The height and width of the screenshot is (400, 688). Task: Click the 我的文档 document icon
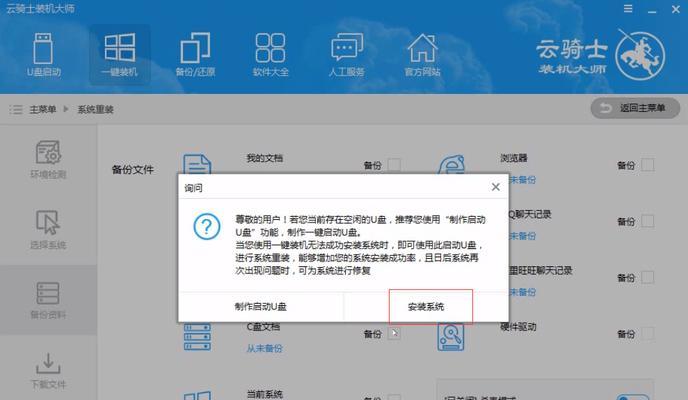click(x=197, y=164)
